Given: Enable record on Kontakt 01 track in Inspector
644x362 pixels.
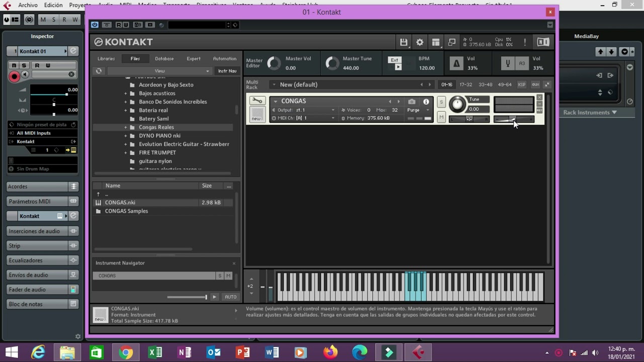Looking at the screenshot, I should (x=14, y=76).
